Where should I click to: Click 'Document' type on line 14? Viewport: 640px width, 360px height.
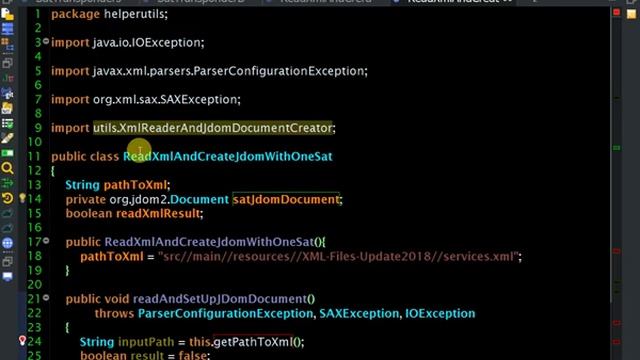pos(199,199)
